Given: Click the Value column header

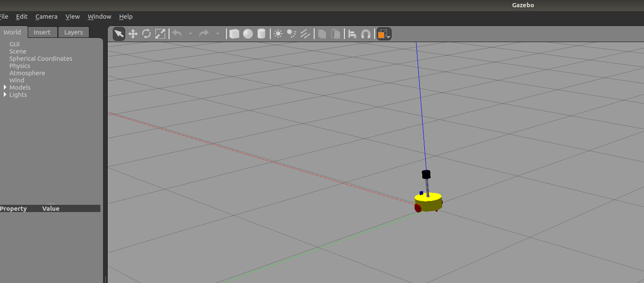Looking at the screenshot, I should point(51,209).
